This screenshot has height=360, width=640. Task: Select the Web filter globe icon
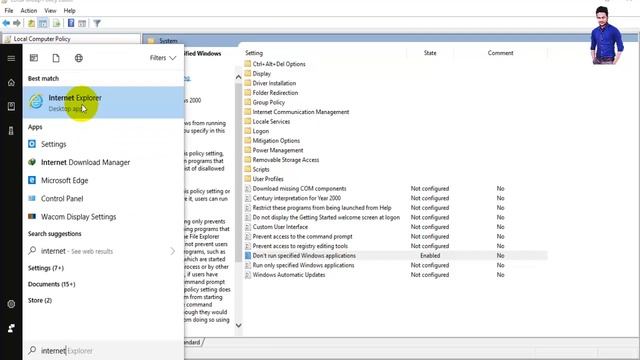(79, 58)
